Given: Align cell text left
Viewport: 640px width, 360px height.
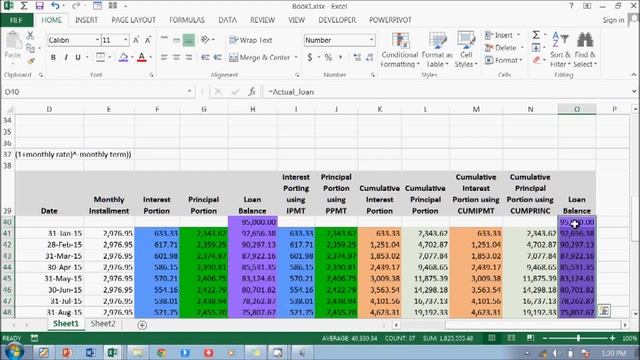Looking at the screenshot, I should (x=164, y=58).
